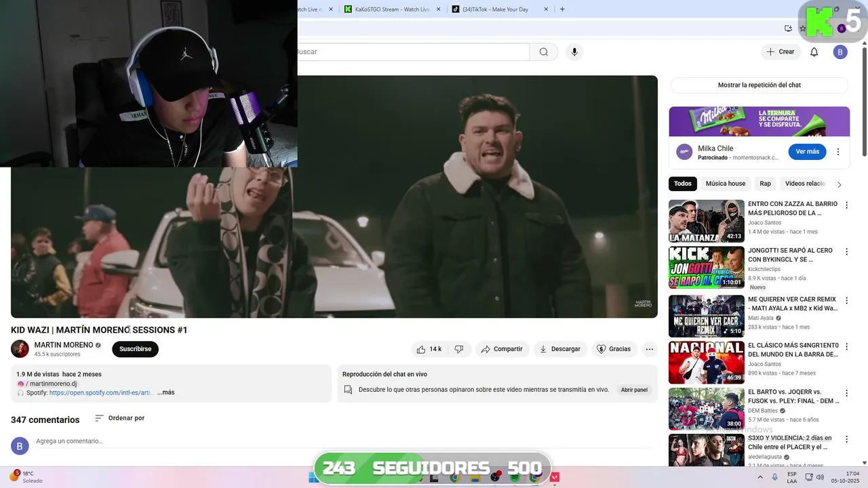Viewport: 868px width, 488px height.
Task: Show more filter chips with right chevron
Action: (x=839, y=184)
